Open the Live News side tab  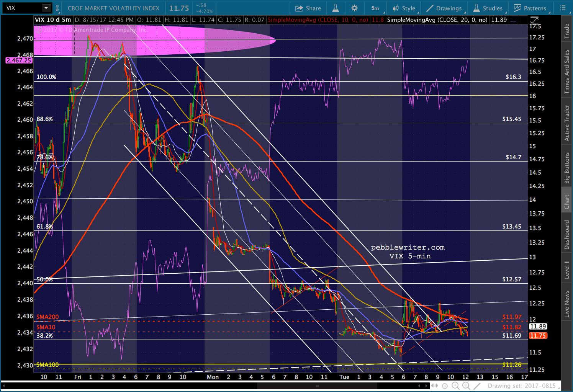click(x=567, y=304)
